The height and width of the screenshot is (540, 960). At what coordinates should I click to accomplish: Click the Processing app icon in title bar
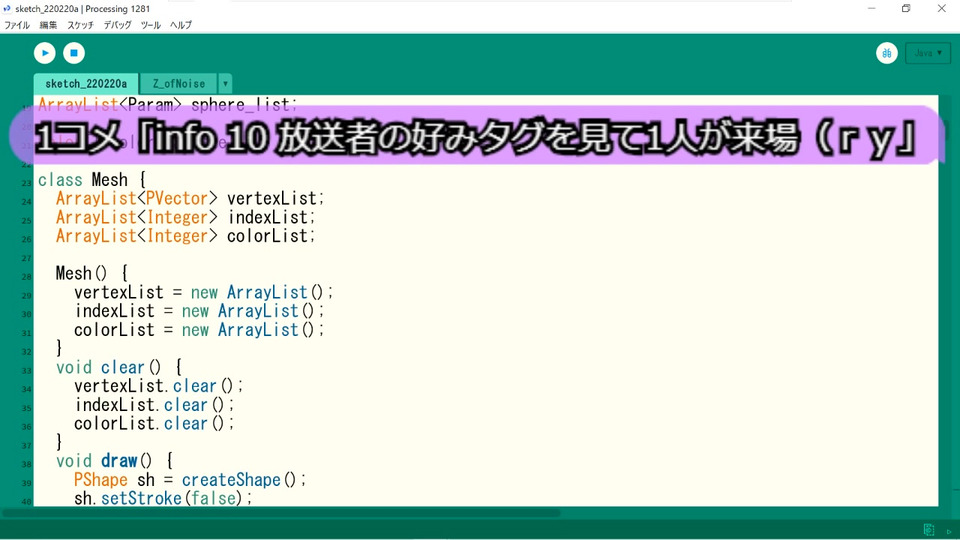pos(7,9)
